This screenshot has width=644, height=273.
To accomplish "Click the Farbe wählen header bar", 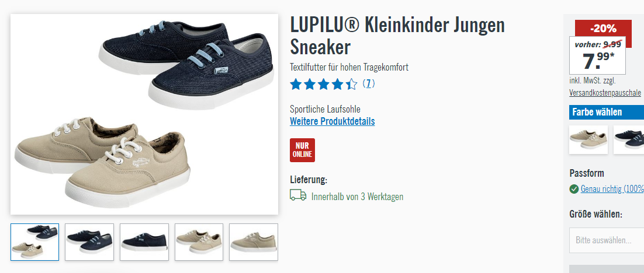I will (x=607, y=113).
